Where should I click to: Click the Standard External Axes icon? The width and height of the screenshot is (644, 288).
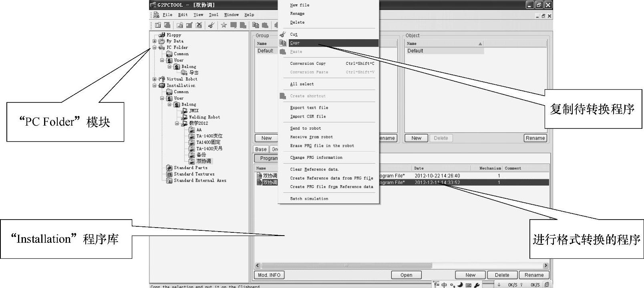(x=169, y=180)
